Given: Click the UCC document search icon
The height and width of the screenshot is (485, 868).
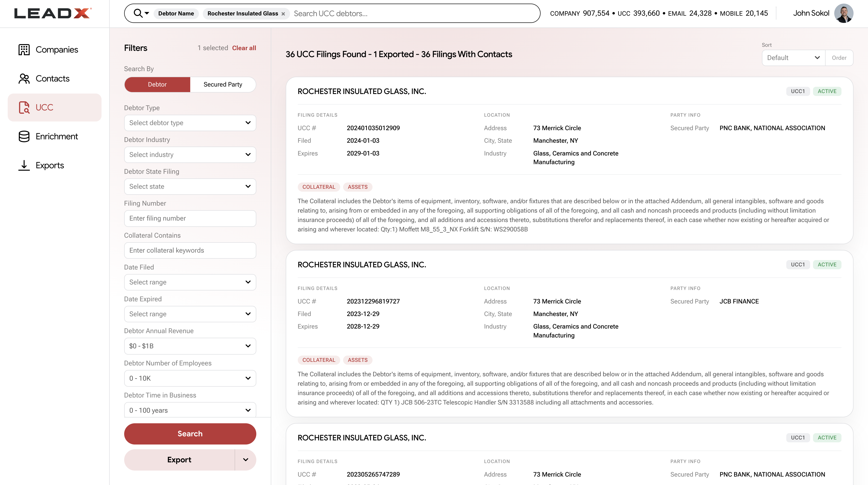Looking at the screenshot, I should (x=24, y=108).
